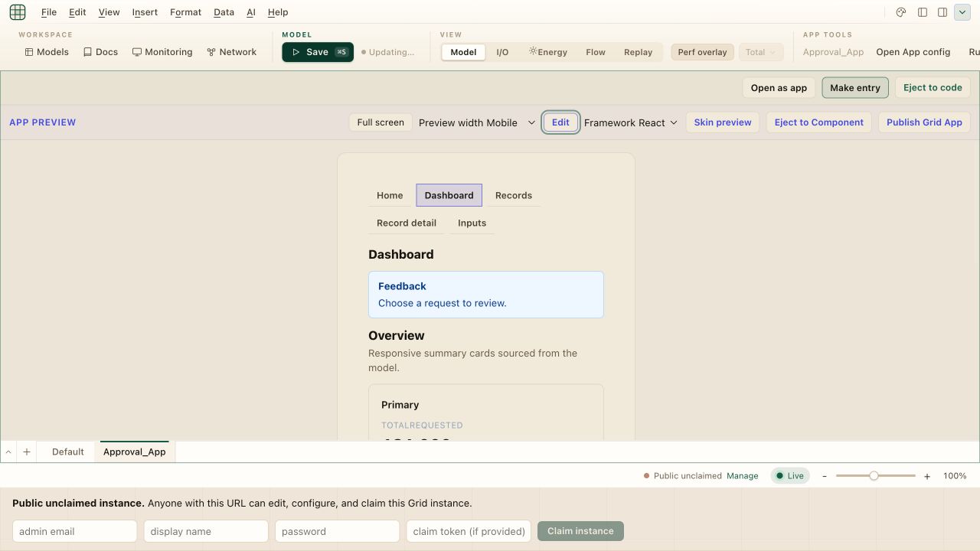The width and height of the screenshot is (980, 551).
Task: Click the zoom in plus icon
Action: tap(927, 476)
